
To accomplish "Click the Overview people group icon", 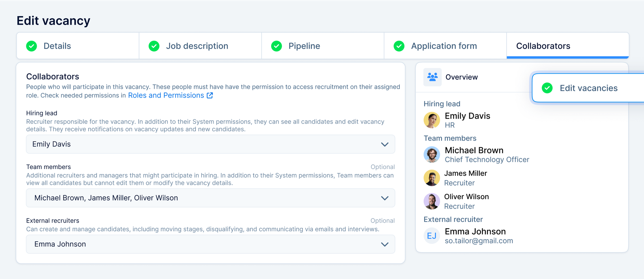I will (432, 77).
